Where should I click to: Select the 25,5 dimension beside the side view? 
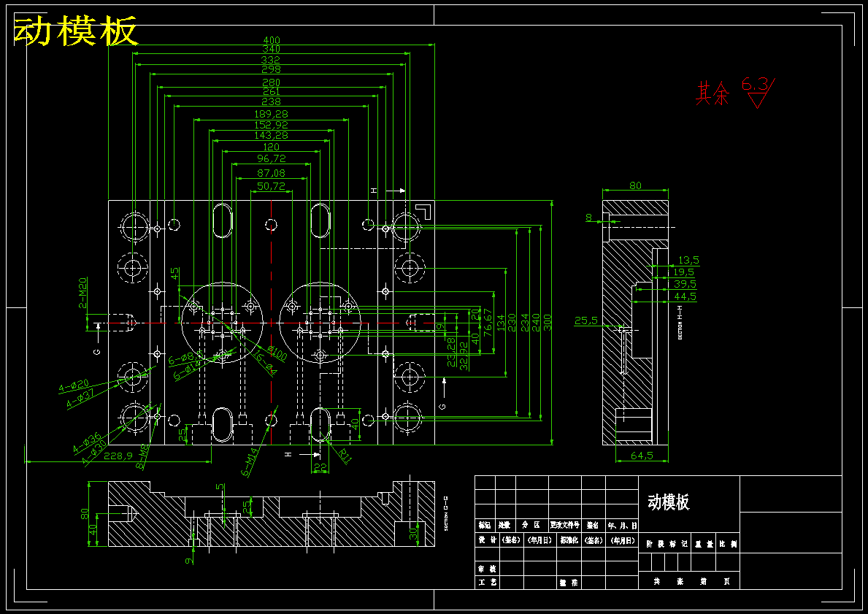[x=585, y=321]
